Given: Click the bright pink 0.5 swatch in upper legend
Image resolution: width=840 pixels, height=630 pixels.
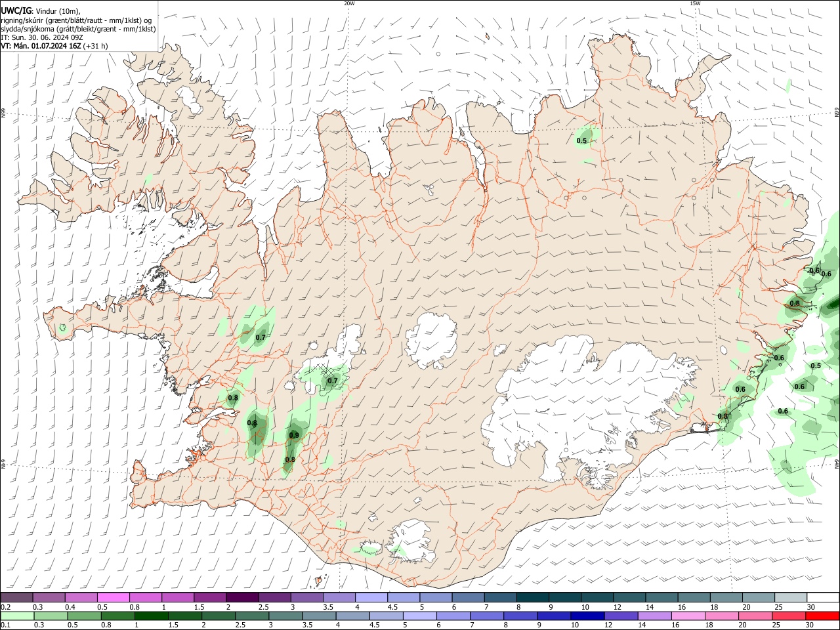Looking at the screenshot, I should [113, 597].
